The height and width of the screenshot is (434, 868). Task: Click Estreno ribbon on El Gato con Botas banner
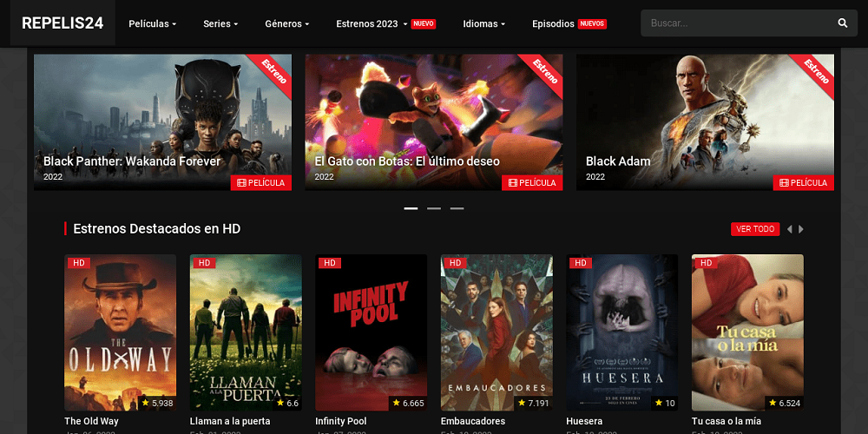click(545, 72)
